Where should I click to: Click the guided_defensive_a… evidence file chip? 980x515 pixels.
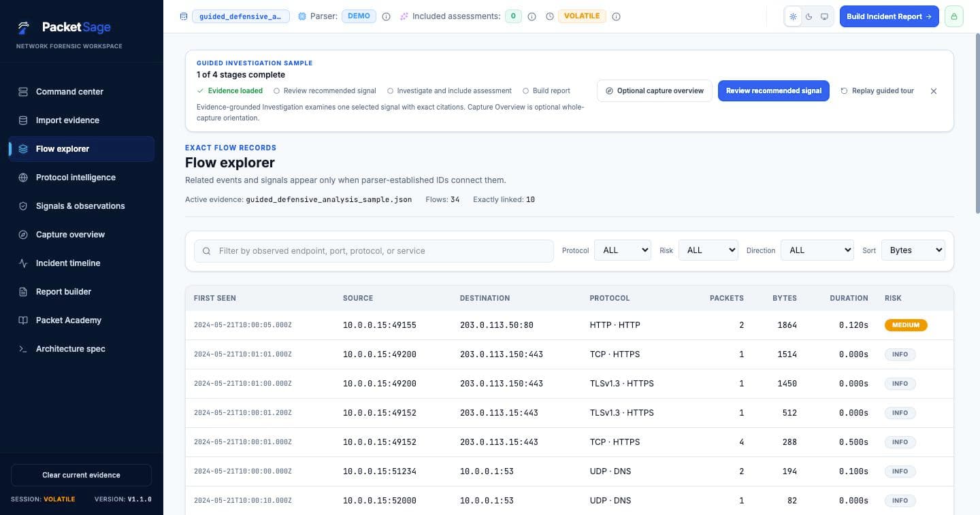(x=241, y=16)
